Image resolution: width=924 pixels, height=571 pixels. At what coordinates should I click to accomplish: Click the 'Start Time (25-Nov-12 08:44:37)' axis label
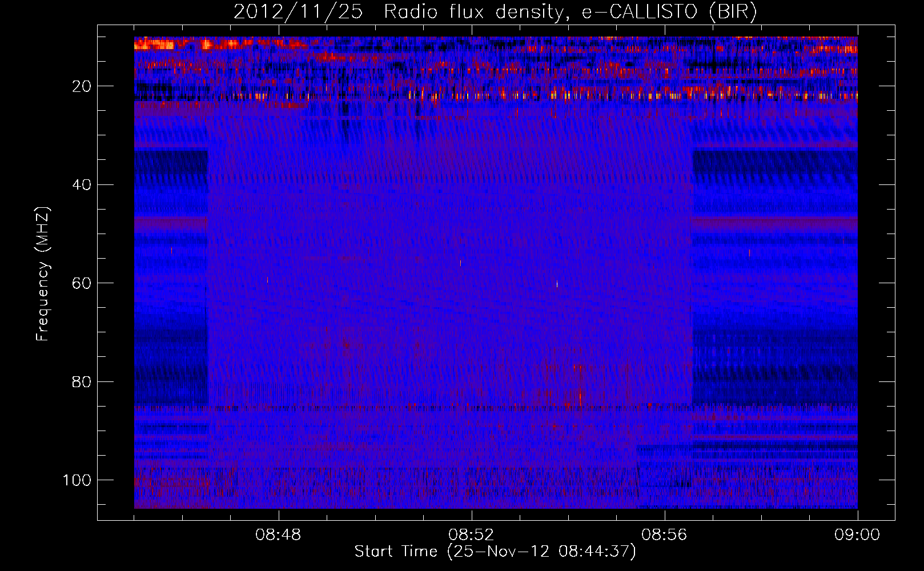(495, 552)
